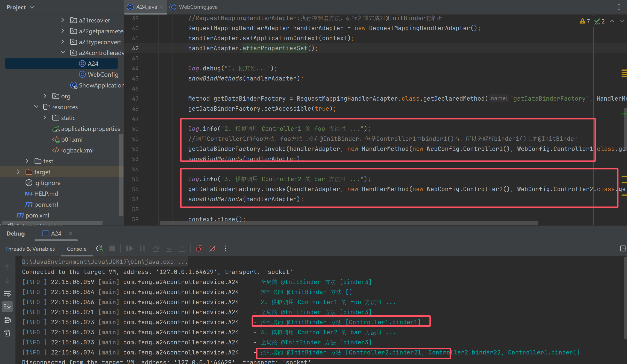Click afterPropertiesSet method call on line 42
The width and height of the screenshot is (627, 364).
275,48
